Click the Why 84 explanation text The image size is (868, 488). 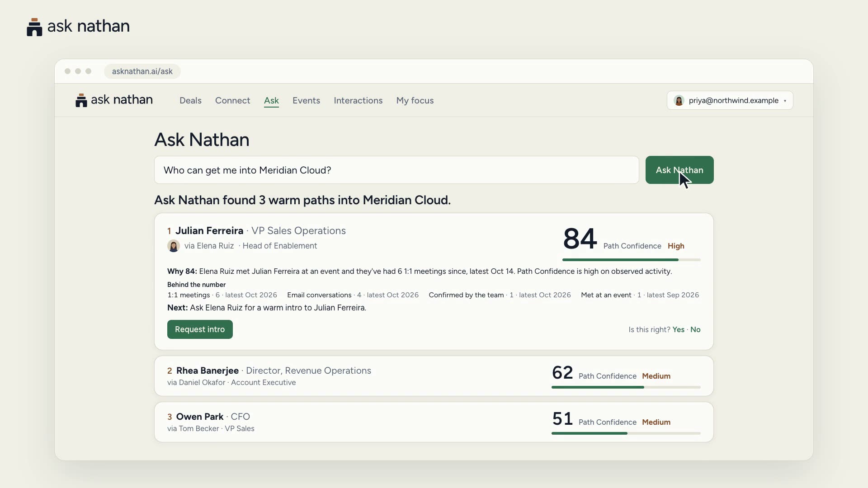pyautogui.click(x=420, y=271)
